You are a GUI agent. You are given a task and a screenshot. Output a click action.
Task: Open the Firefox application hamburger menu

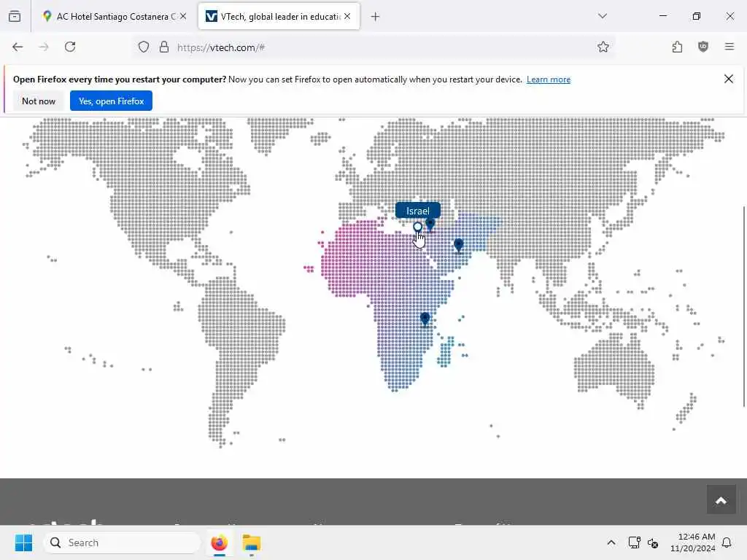pyautogui.click(x=729, y=47)
